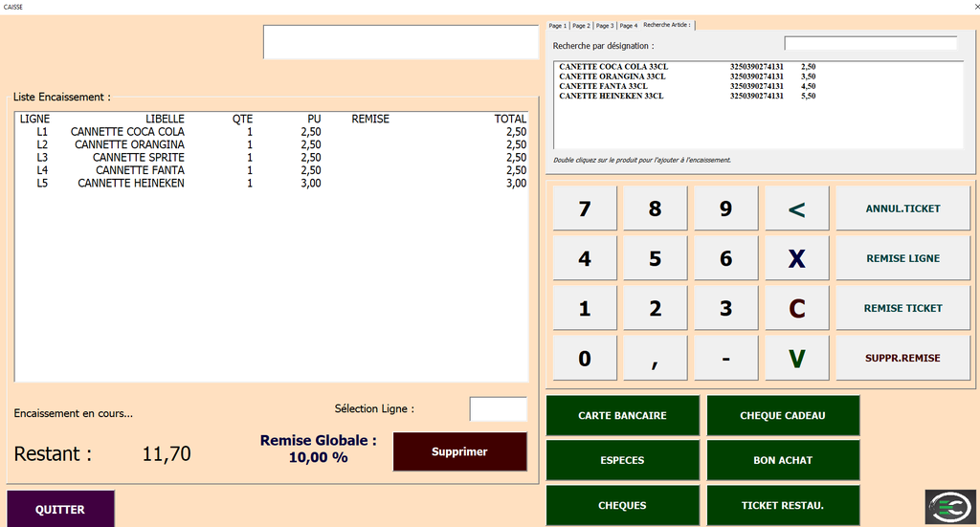Select line L4 CANNETTE FANTA
Viewport: 980px width, 527px height.
(x=272, y=170)
